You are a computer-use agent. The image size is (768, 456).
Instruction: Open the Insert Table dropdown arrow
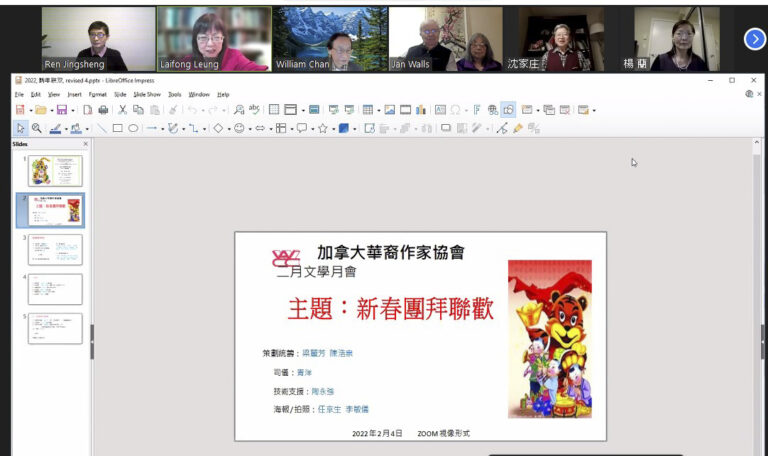point(379,110)
